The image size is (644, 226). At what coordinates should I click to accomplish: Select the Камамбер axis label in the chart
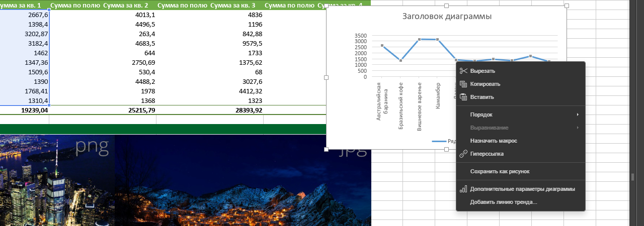[438, 95]
